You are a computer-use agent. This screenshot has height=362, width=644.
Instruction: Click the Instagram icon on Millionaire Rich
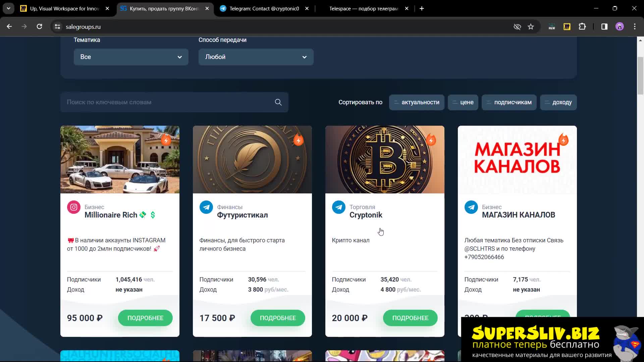[x=74, y=207]
